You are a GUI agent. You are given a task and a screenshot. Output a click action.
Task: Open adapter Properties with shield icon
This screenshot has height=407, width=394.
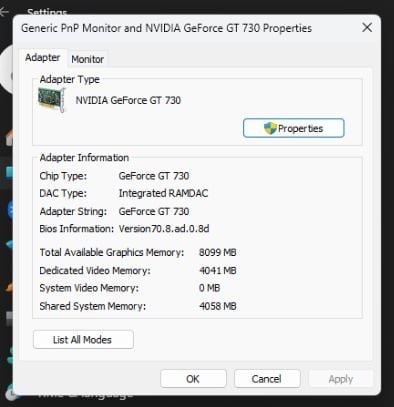(x=294, y=128)
